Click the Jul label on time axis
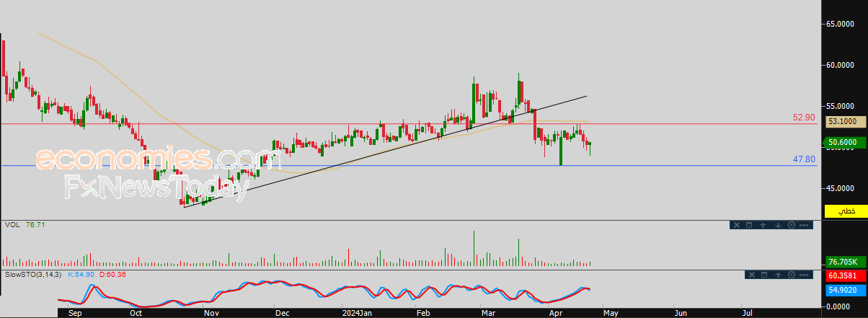Viewport: 868px width, 318px height. pyautogui.click(x=748, y=314)
